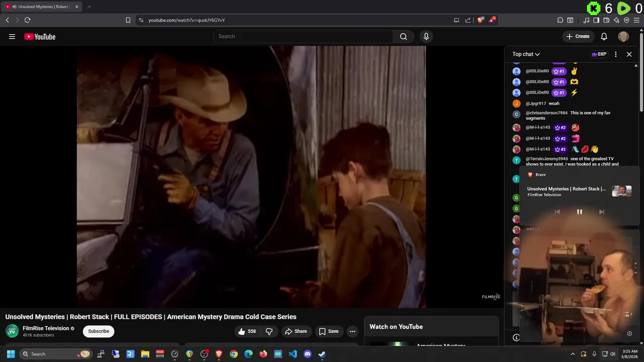Open the FilmRise Television channel name
Viewport: 644px width, 362px height.
click(46, 328)
